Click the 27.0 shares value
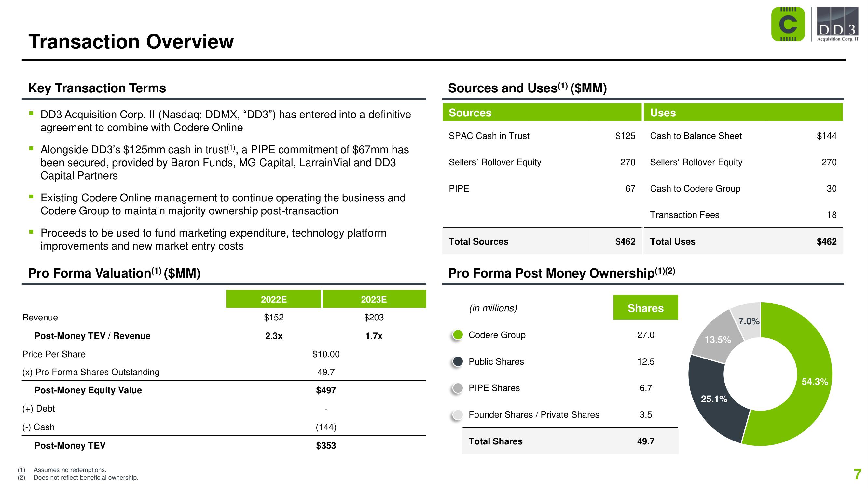This screenshot has height=488, width=868. tap(646, 335)
